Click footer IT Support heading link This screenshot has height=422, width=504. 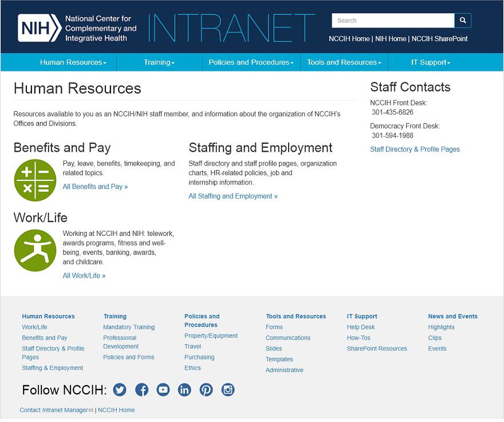click(362, 316)
